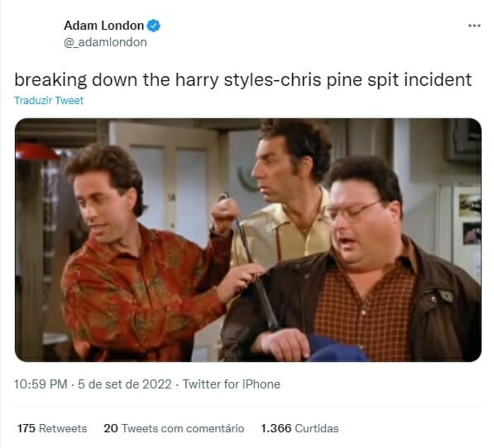Open the @_adamlondon handle link
Viewport: 494px width, 448px height.
click(105, 42)
